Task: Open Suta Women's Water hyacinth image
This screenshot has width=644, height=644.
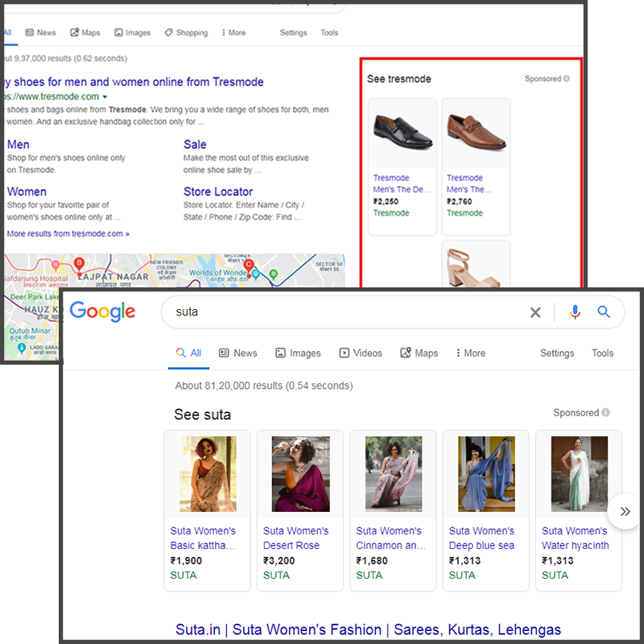Action: coord(579,474)
